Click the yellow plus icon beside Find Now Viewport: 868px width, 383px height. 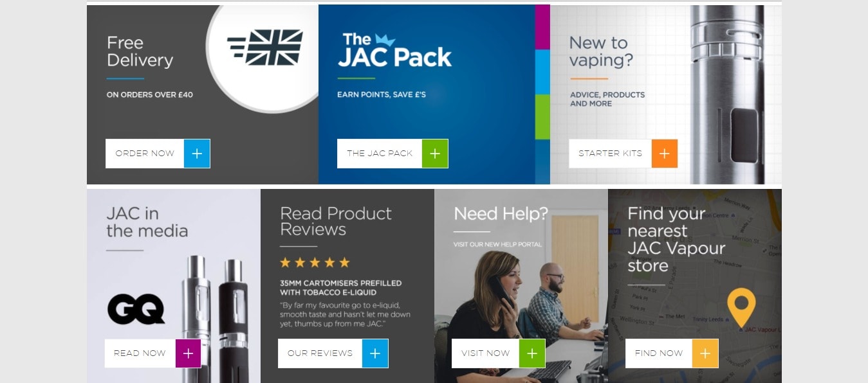pos(705,353)
